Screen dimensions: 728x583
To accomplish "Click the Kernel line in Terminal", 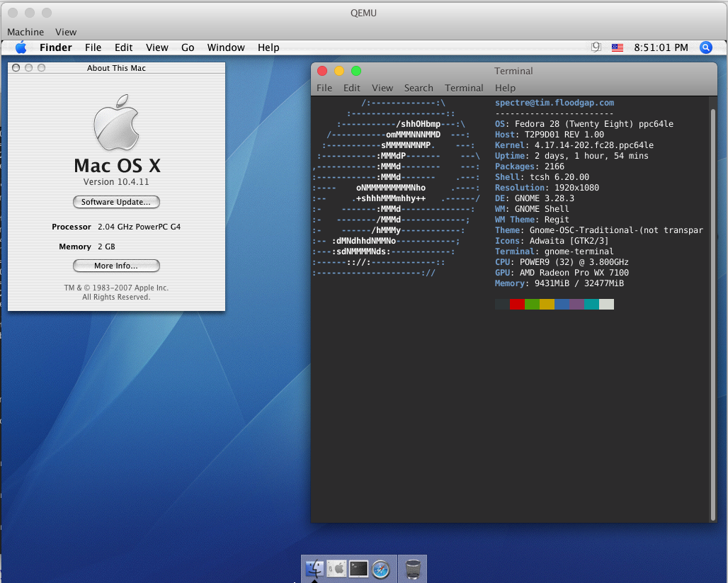I will [x=574, y=145].
